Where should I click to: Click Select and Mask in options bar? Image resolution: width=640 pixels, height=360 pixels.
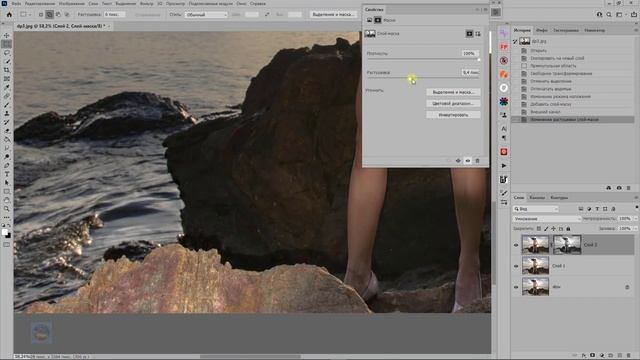[333, 14]
